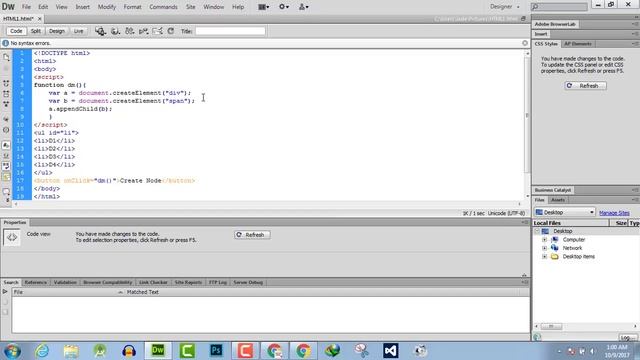Click the Dw application logo

point(8,7)
